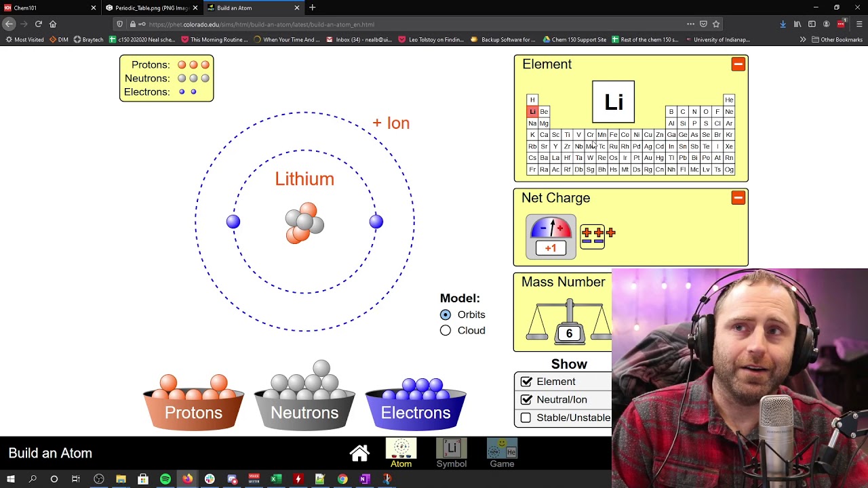Bookmark this page with the star icon
Image resolution: width=868 pixels, height=488 pixels.
coord(716,24)
